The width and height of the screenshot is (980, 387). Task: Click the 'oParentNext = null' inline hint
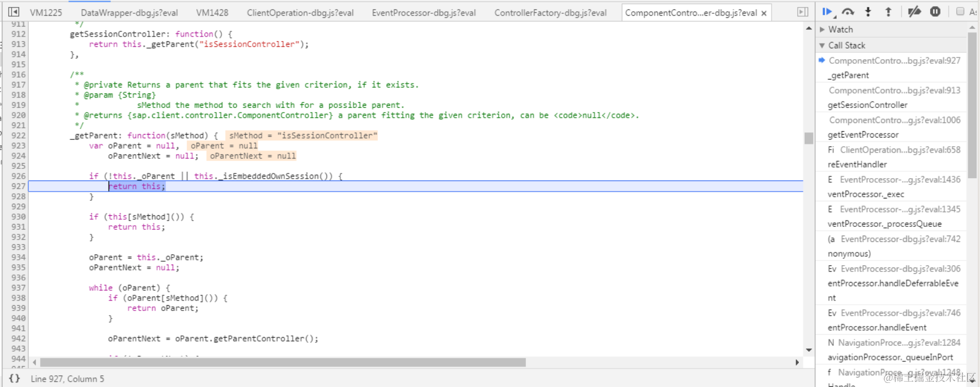(253, 155)
